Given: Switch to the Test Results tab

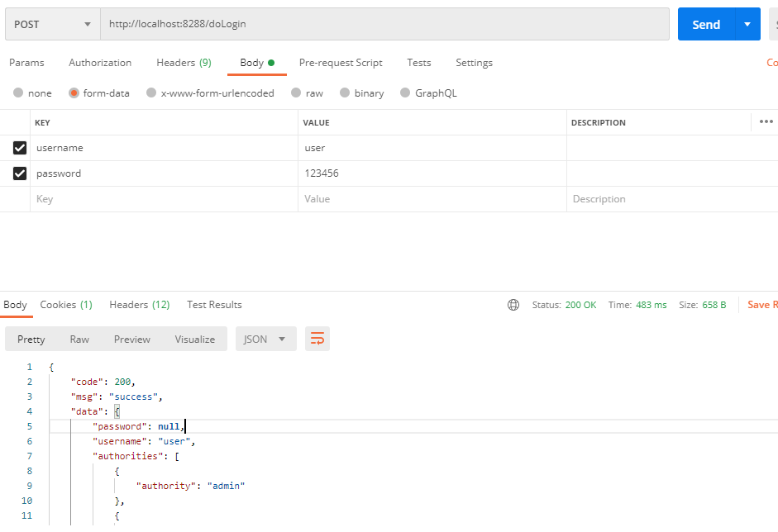Looking at the screenshot, I should (x=214, y=305).
